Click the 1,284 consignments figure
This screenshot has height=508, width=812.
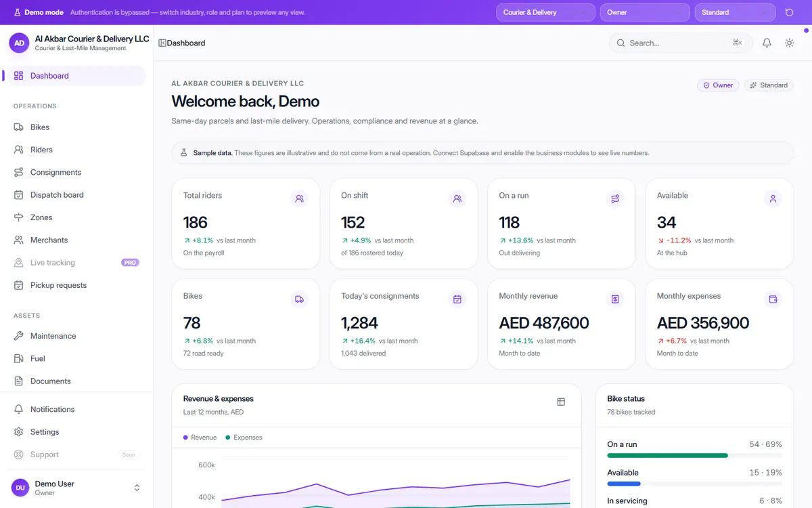point(359,323)
